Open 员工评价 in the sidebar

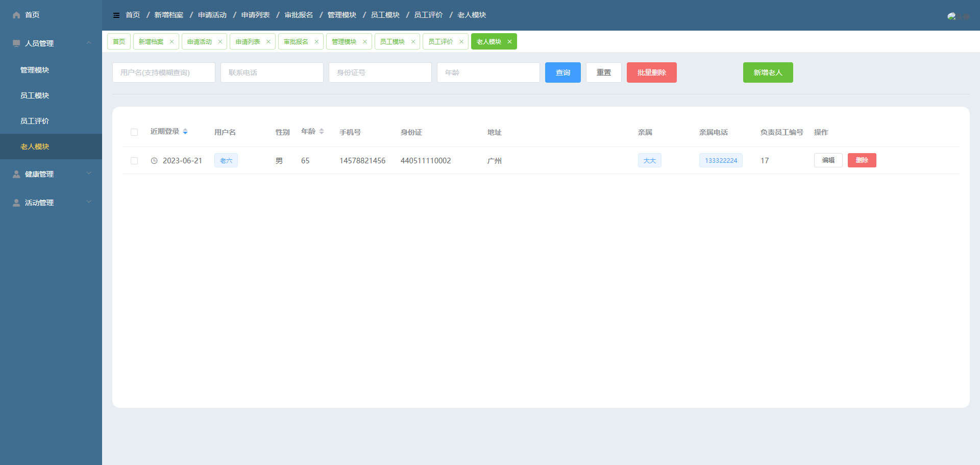coord(51,121)
